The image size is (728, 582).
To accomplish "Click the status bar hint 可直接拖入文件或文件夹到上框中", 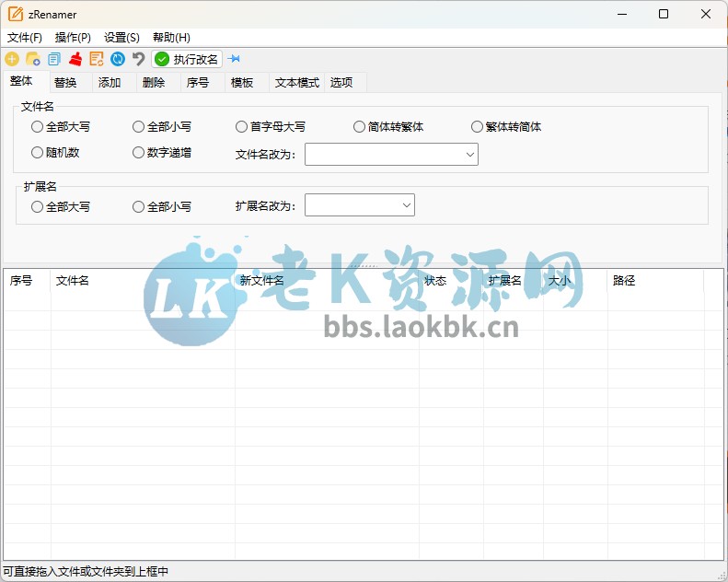I will click(x=86, y=572).
